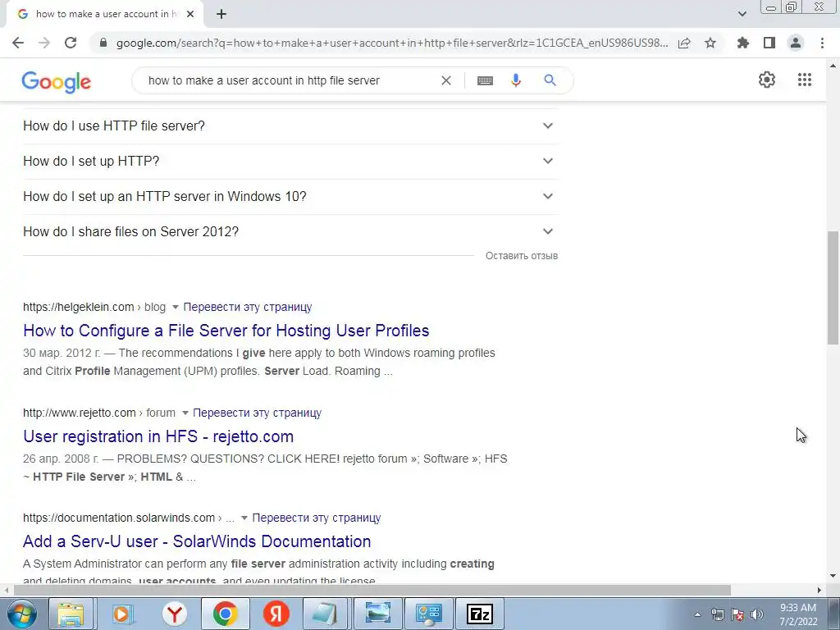Translate the helgeklein.com result page
840x630 pixels.
(x=248, y=307)
